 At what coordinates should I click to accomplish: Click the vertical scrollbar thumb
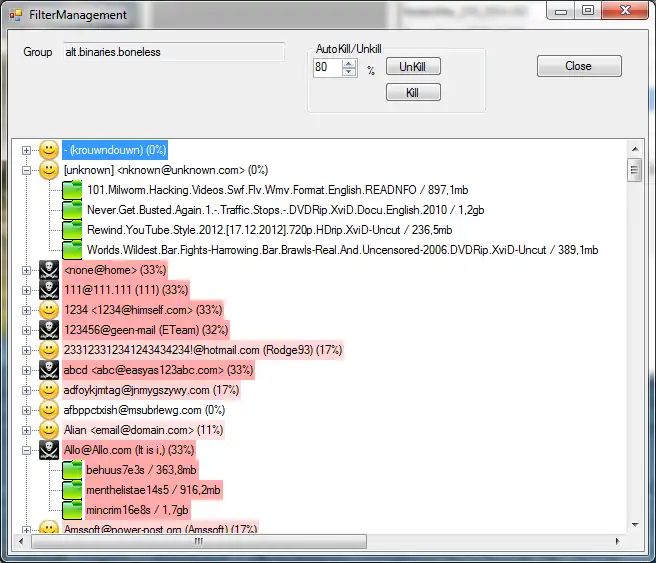(635, 170)
